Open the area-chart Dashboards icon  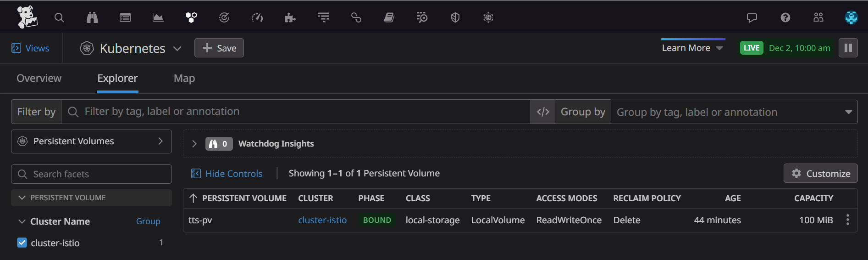tap(158, 17)
